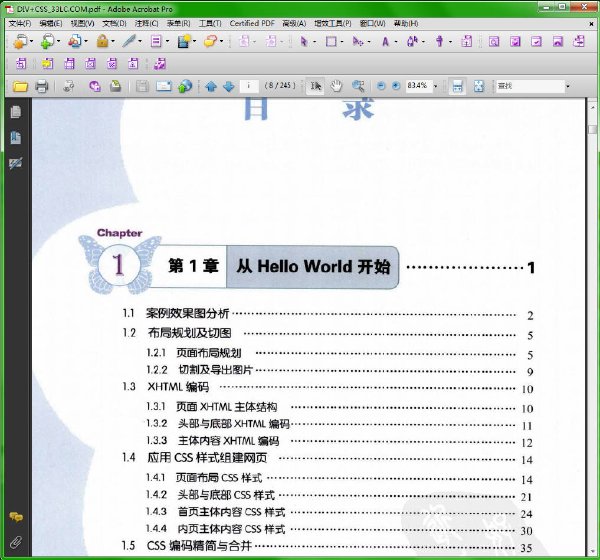
Task: Open the 视图(V) menu
Action: tap(82, 24)
